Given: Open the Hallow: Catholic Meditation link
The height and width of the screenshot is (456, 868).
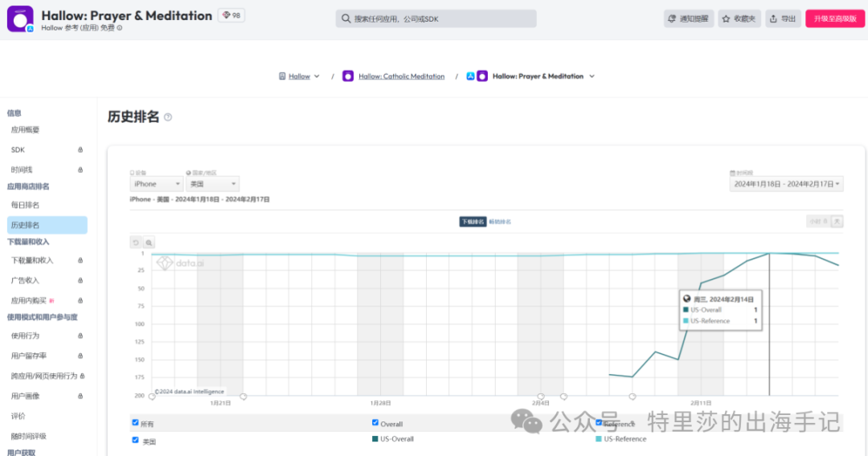Looking at the screenshot, I should point(401,76).
